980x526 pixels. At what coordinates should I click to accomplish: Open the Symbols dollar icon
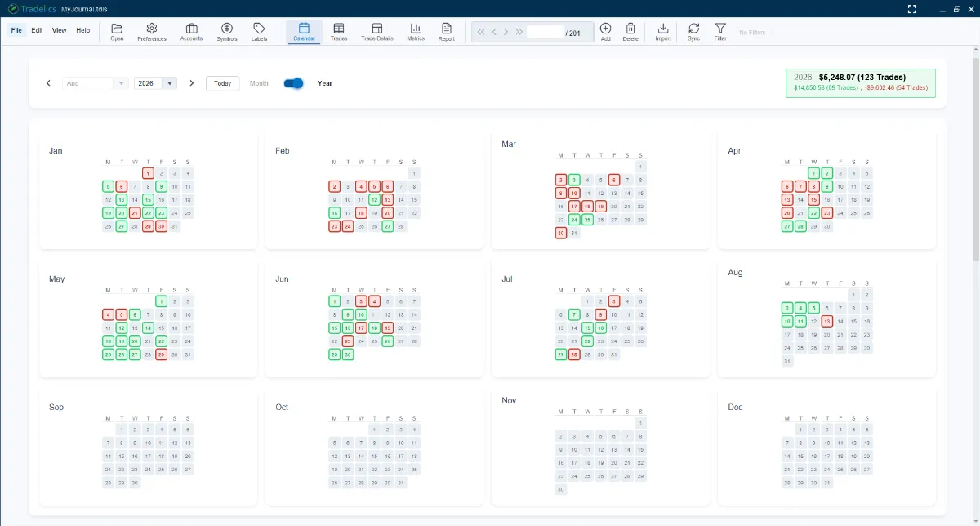click(227, 32)
